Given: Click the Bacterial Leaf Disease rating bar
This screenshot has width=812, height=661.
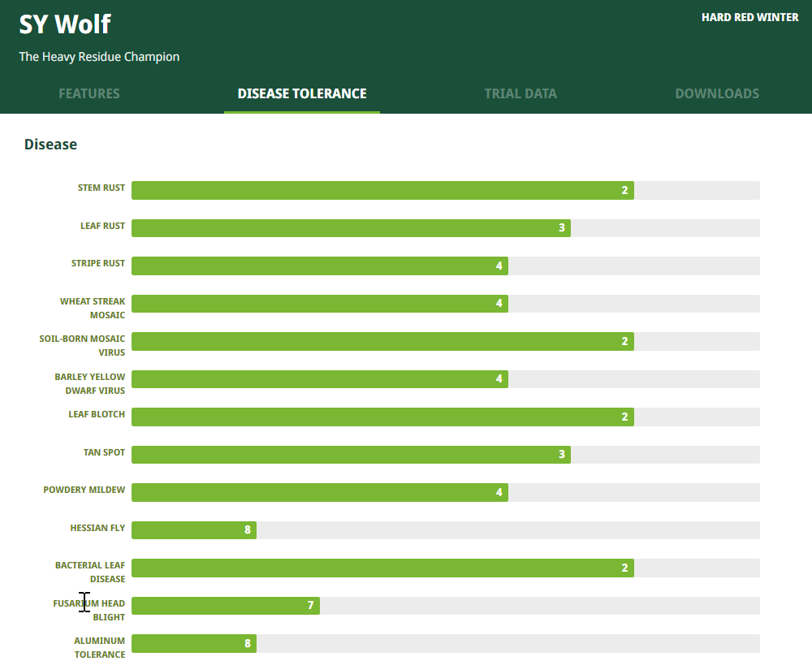Looking at the screenshot, I should coord(445,568).
